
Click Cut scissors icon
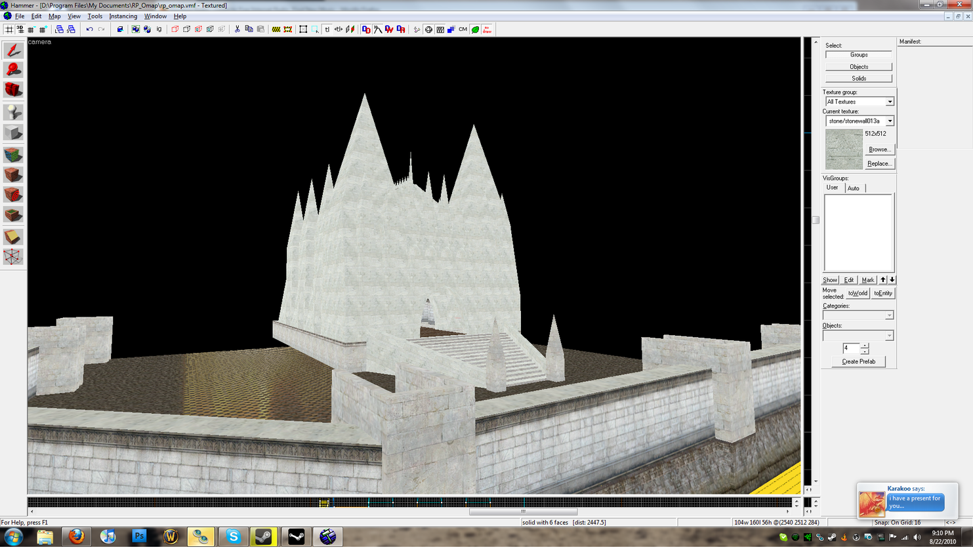coord(238,30)
